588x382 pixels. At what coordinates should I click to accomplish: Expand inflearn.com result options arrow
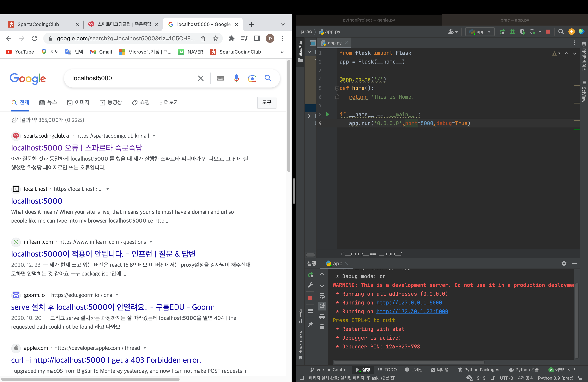coord(151,242)
